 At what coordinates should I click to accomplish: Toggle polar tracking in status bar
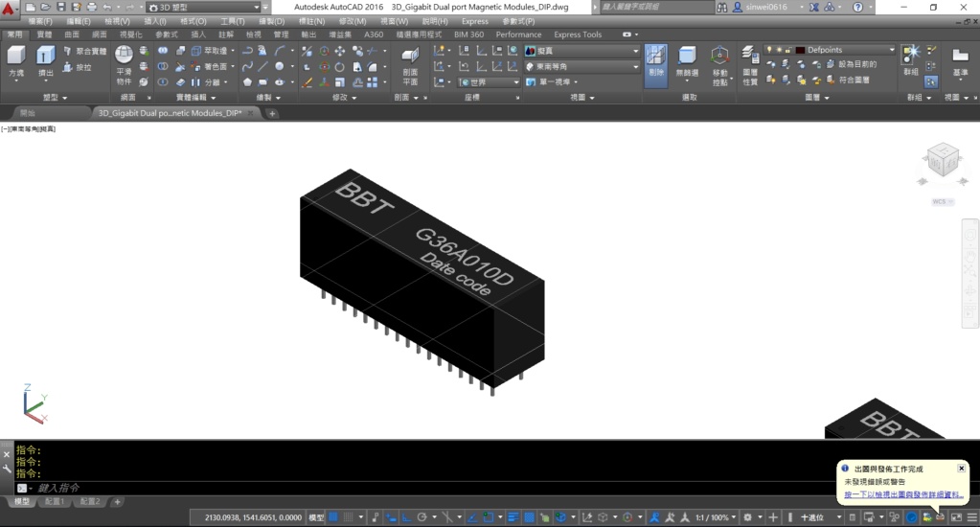pyautogui.click(x=422, y=517)
